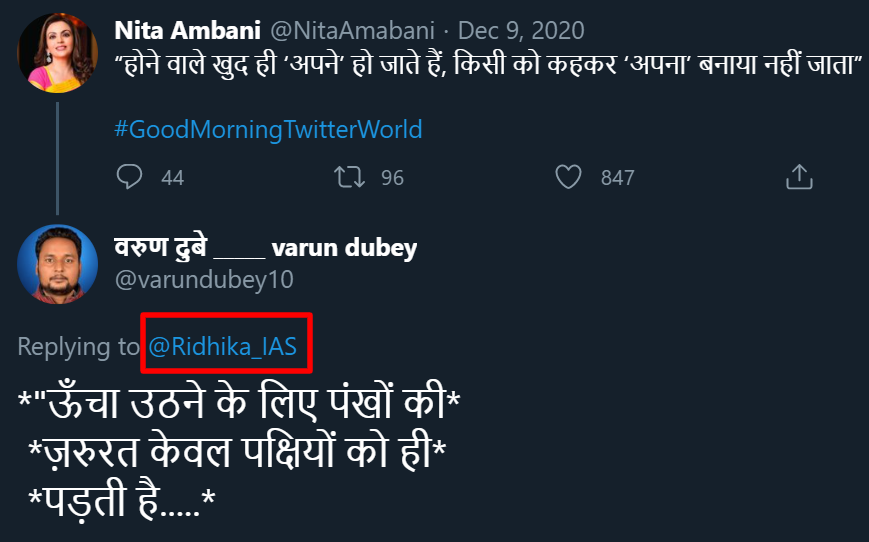Retweet Nita Ambani's tweet
This screenshot has width=869, height=542.
(348, 177)
